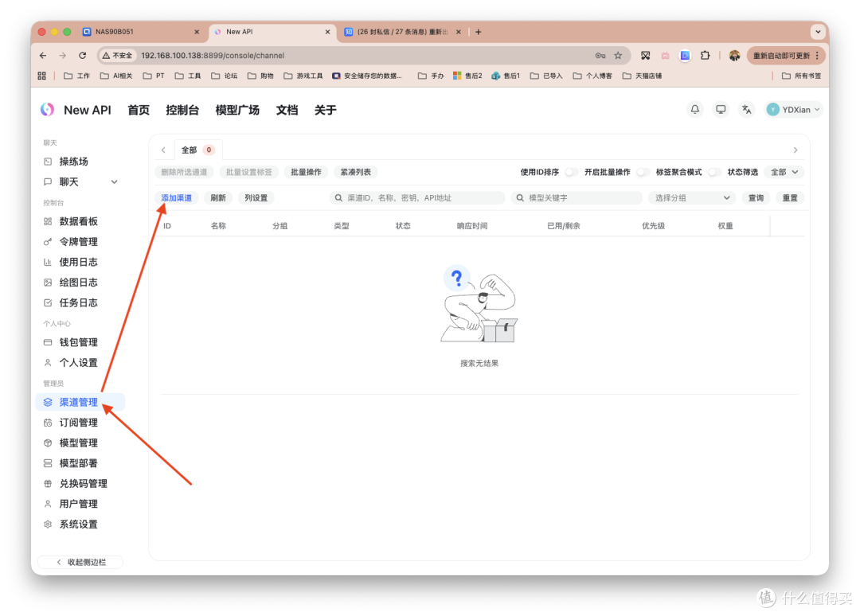Click the 查询 button
This screenshot has width=860, height=616.
click(x=756, y=198)
